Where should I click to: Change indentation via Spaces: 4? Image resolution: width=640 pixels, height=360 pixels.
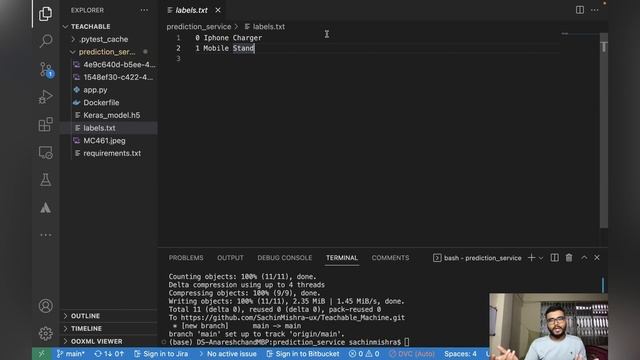(x=460, y=354)
